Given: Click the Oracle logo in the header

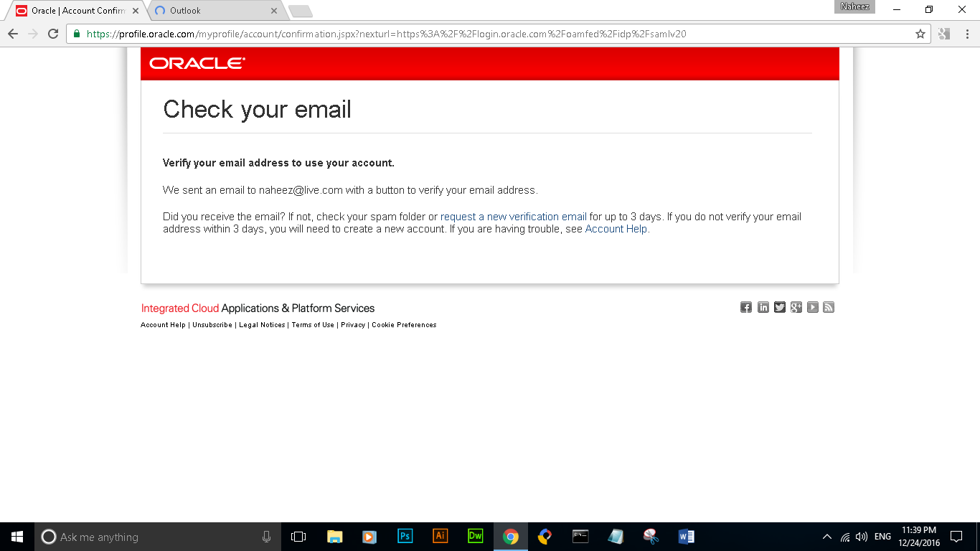Looking at the screenshot, I should 197,63.
